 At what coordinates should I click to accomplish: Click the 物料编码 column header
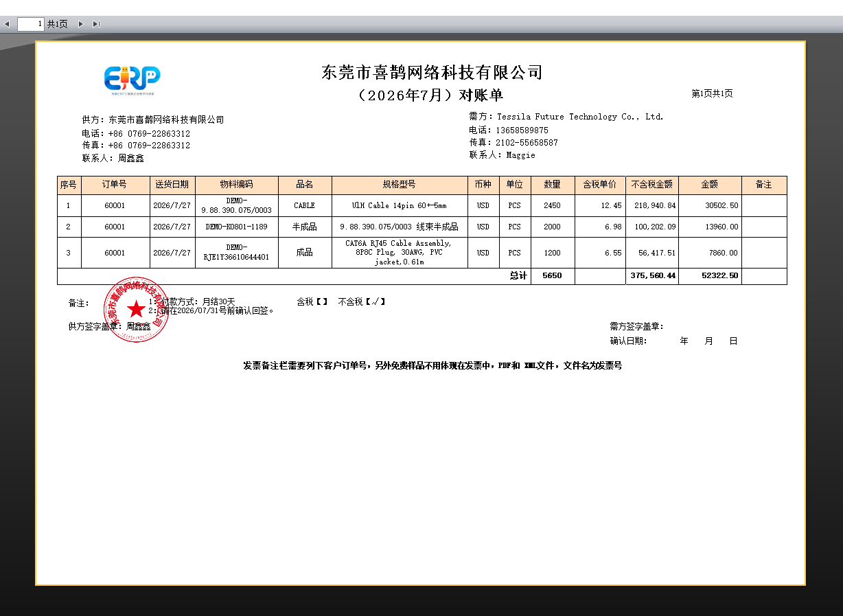pos(237,185)
